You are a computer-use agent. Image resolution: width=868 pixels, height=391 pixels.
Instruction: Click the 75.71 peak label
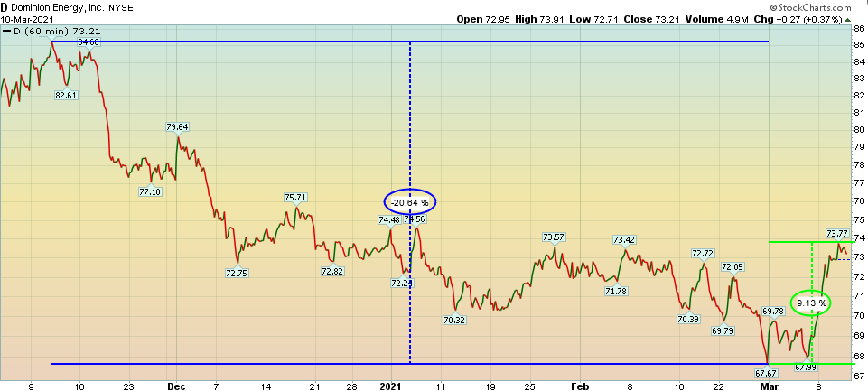(295, 197)
